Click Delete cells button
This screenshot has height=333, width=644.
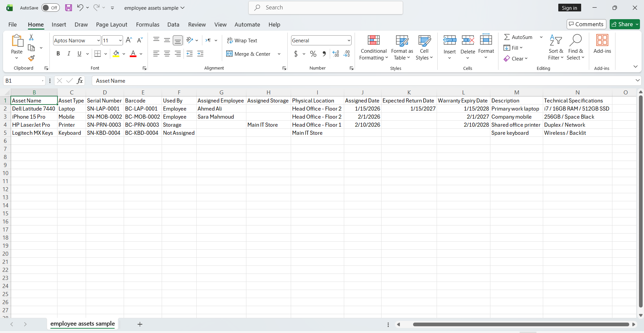(468, 47)
